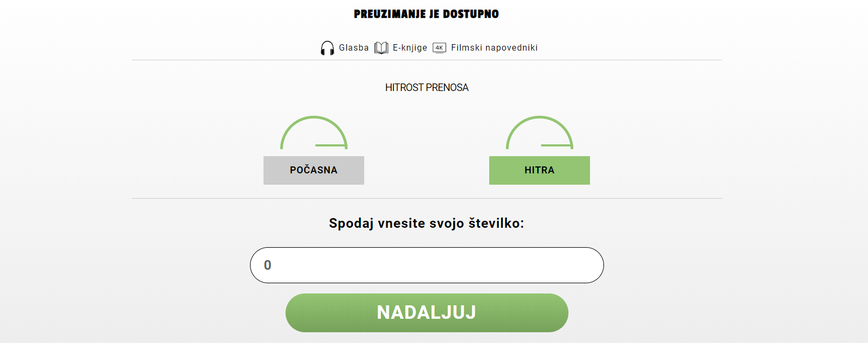Click the HITROST PRENOSA label

pyautogui.click(x=427, y=88)
